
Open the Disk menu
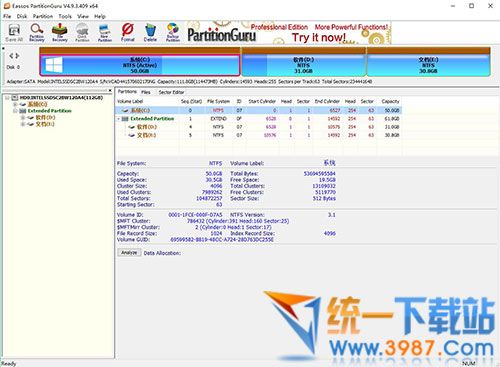click(x=22, y=16)
